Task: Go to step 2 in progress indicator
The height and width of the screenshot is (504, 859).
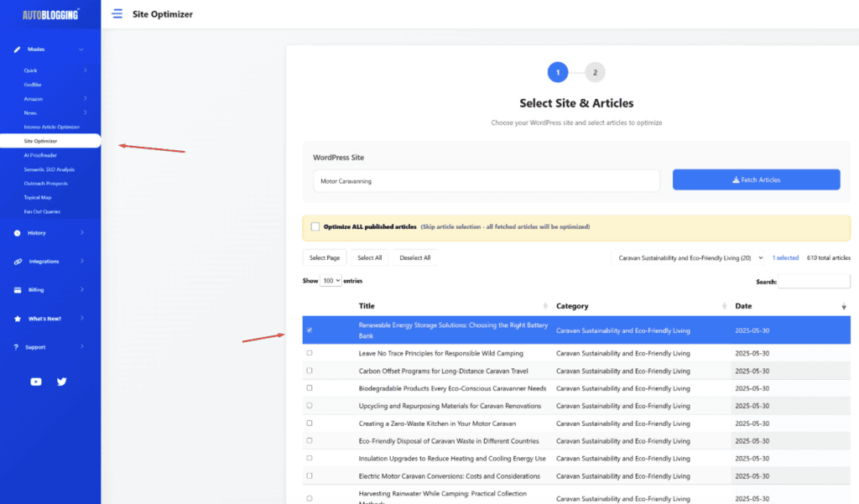Action: point(595,72)
